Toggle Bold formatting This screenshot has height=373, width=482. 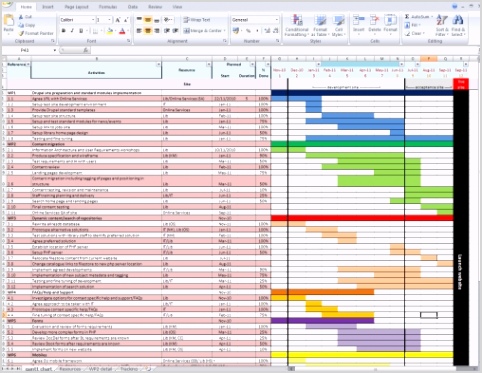tap(63, 31)
